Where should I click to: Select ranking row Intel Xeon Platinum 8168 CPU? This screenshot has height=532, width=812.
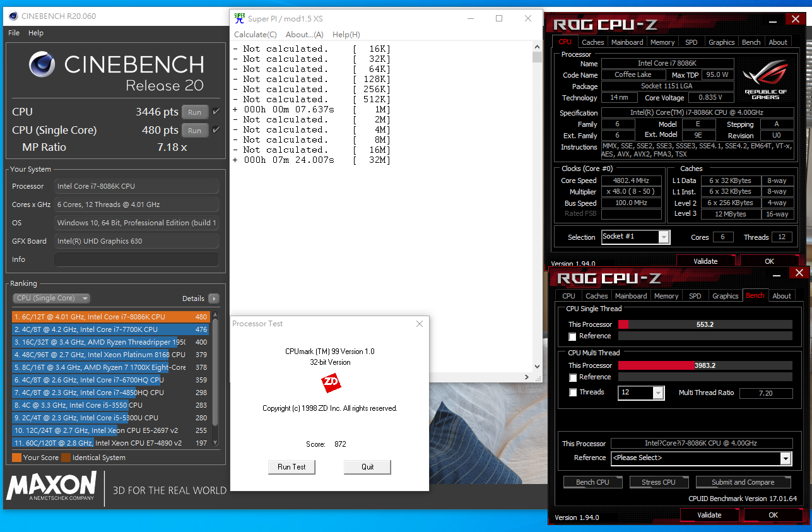[x=111, y=355]
